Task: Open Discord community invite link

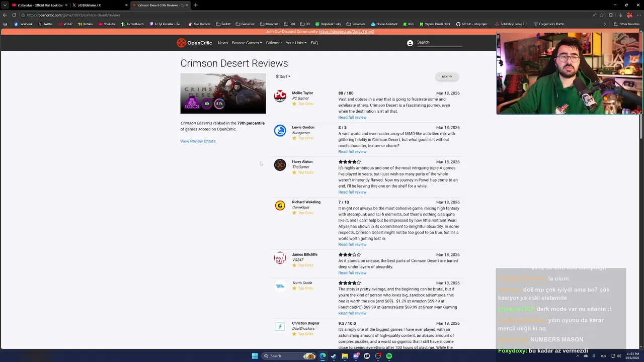Action: click(347, 32)
